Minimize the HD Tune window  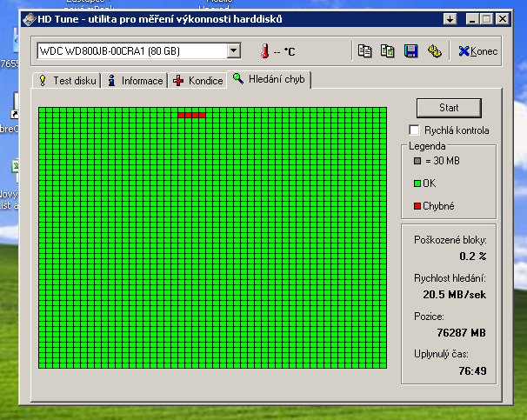point(472,19)
